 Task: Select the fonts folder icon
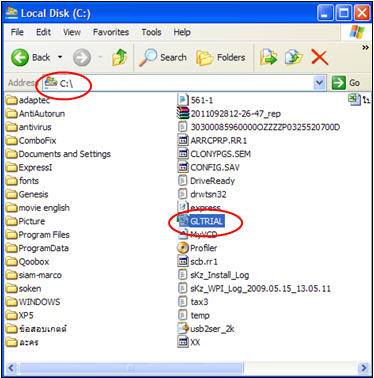pos(12,181)
